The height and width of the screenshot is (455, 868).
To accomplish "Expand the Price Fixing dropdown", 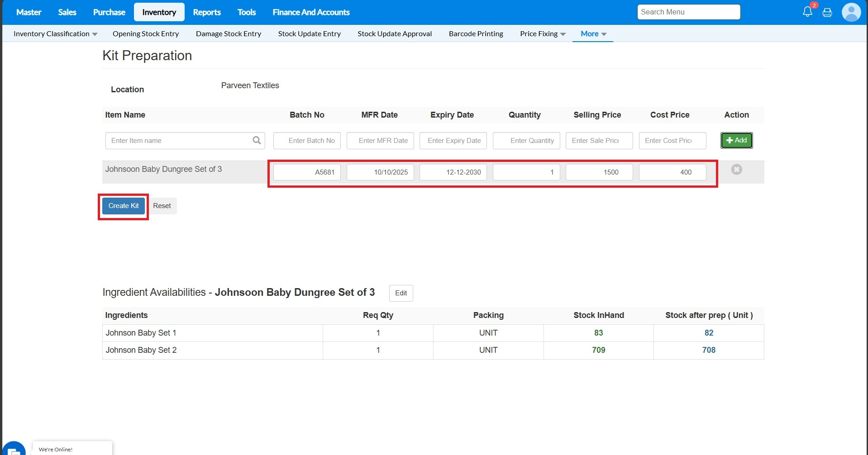I will (543, 34).
